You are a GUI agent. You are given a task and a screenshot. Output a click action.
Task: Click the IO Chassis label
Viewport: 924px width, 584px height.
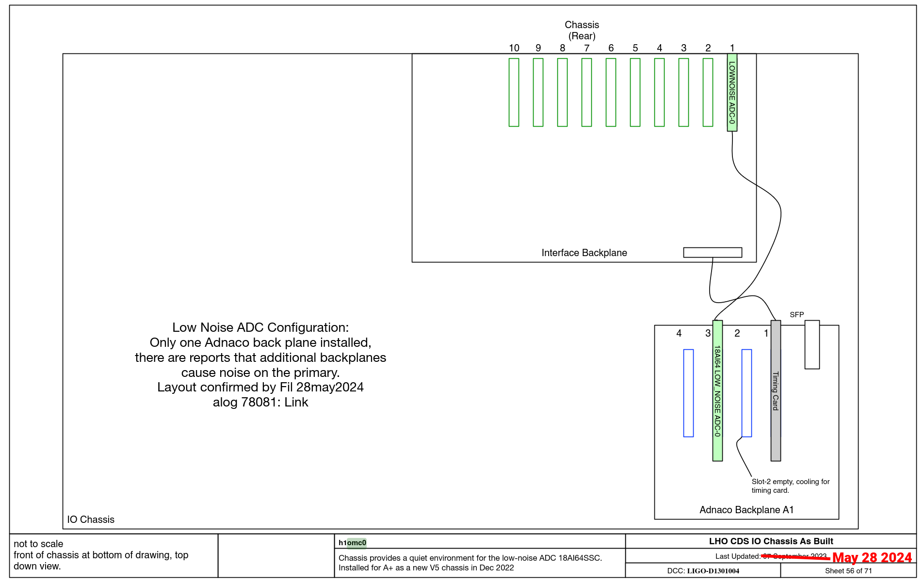[x=91, y=519]
